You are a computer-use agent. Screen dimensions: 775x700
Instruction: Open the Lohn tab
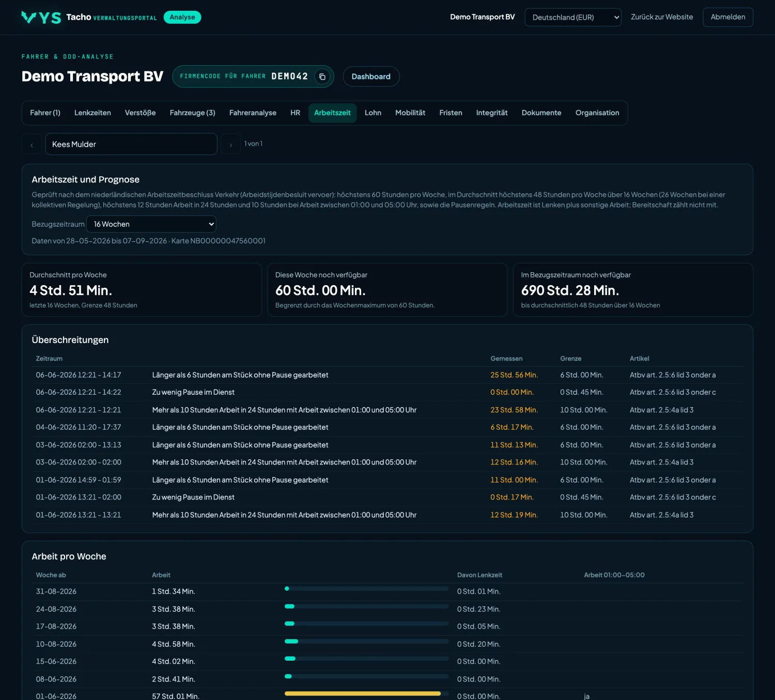point(373,113)
